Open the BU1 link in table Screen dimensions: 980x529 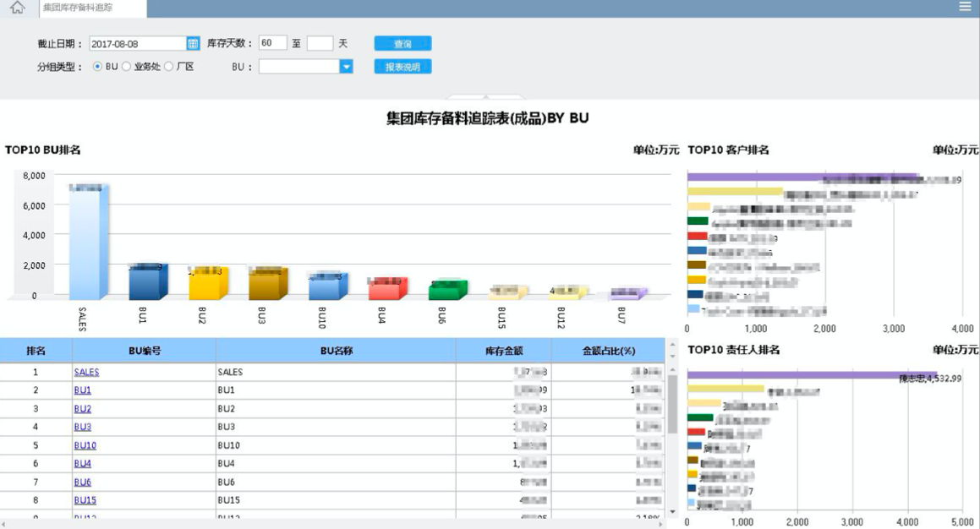(x=83, y=390)
